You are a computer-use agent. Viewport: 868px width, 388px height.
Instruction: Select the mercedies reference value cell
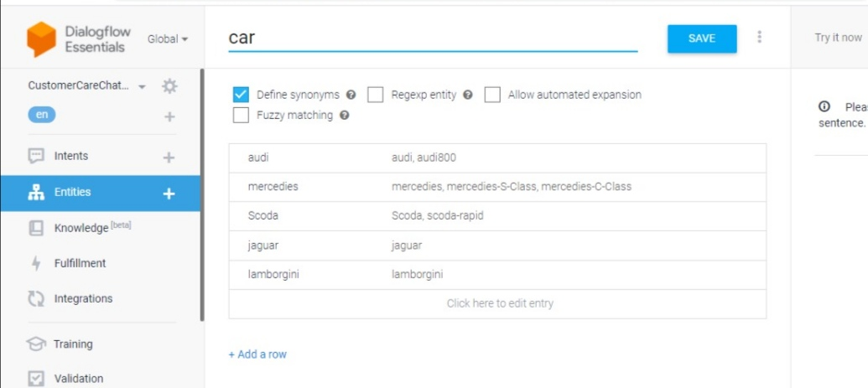tap(273, 187)
